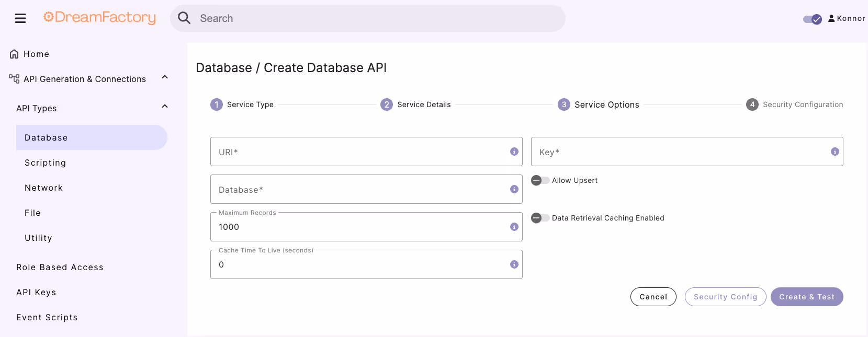Click the URI field info icon
This screenshot has width=868, height=337.
[514, 152]
